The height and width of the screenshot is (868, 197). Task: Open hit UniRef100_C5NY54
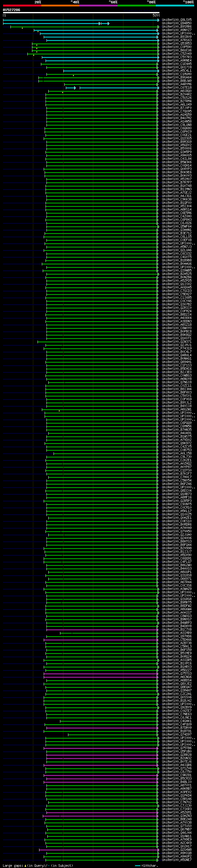[176, 481]
